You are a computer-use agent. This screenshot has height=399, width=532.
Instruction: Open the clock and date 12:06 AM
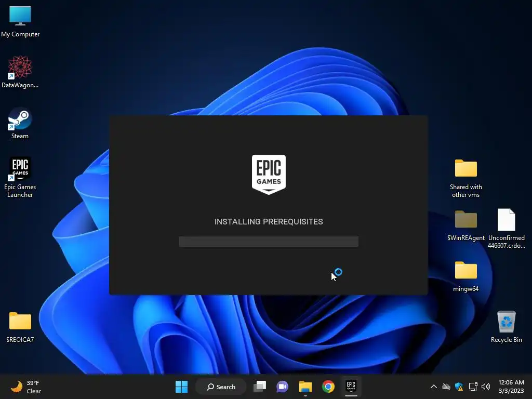(x=511, y=387)
